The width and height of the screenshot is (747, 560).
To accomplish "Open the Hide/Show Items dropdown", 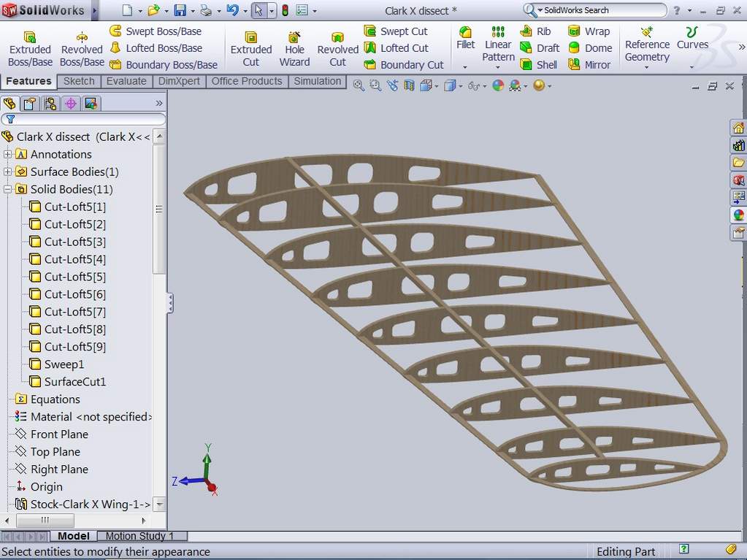I will click(x=483, y=85).
